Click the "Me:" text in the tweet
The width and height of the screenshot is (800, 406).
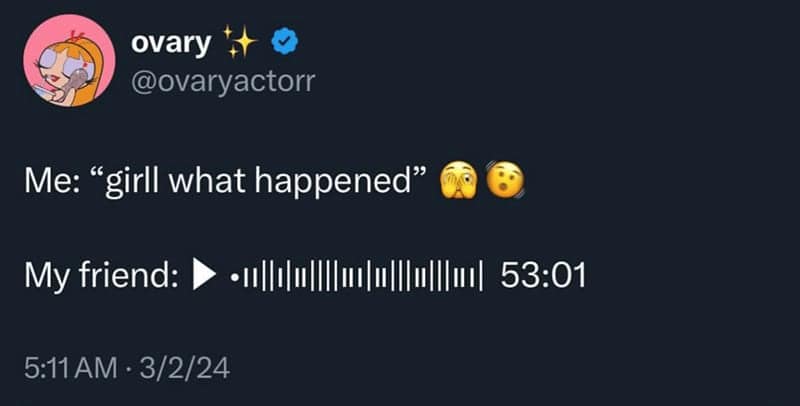(46, 183)
